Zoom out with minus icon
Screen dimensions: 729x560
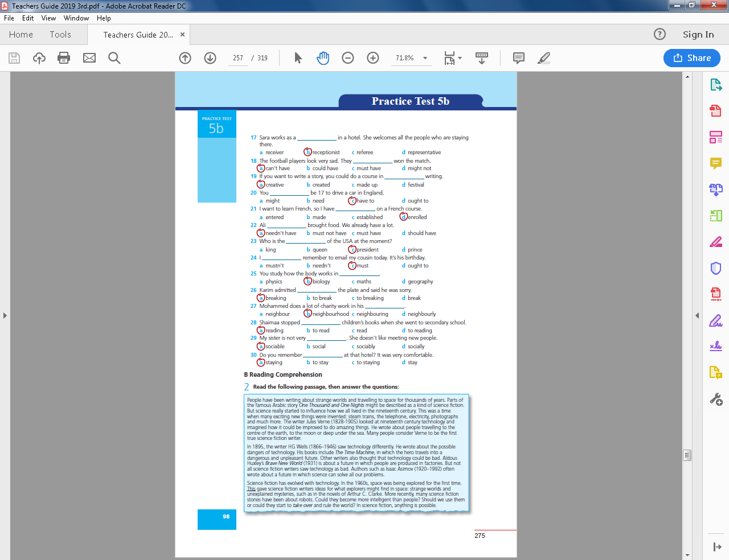348,58
